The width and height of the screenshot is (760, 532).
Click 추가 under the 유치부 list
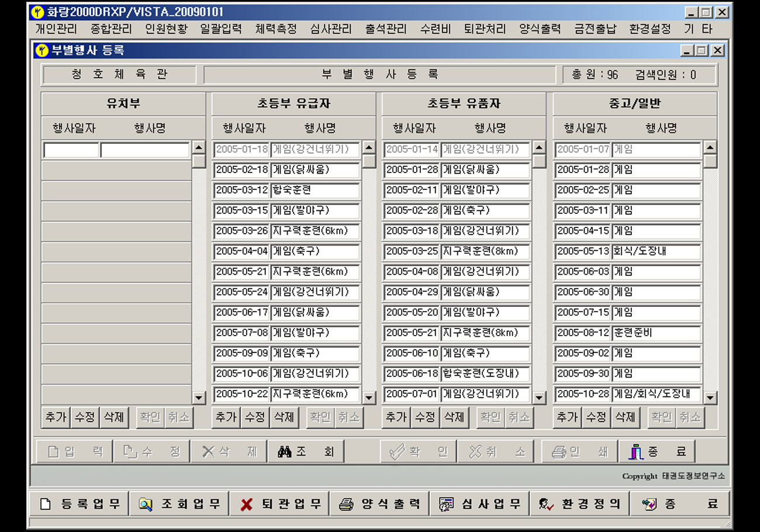click(56, 417)
